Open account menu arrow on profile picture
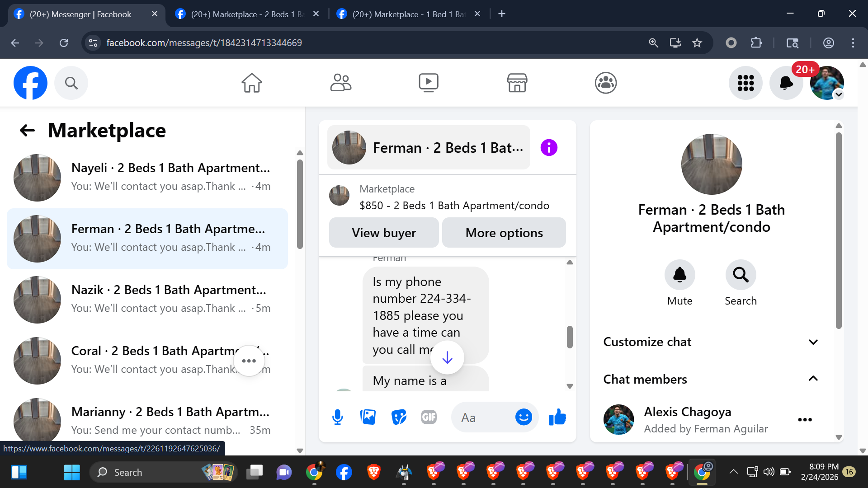The height and width of the screenshot is (488, 868). click(839, 95)
